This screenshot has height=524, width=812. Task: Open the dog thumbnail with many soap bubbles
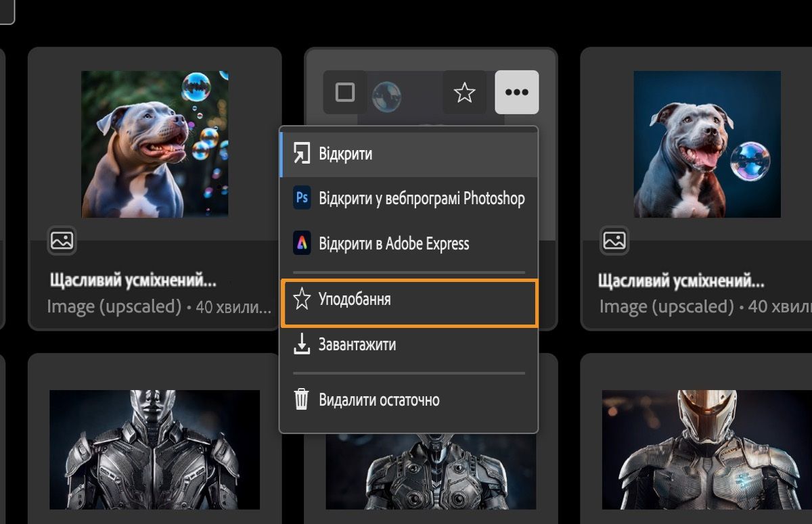(x=155, y=144)
